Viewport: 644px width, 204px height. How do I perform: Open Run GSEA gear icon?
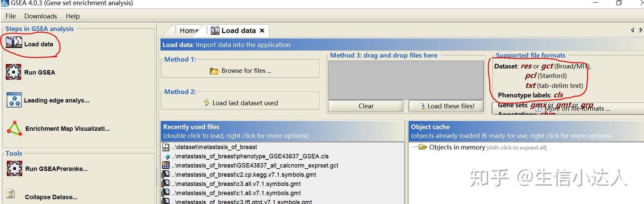[x=14, y=72]
